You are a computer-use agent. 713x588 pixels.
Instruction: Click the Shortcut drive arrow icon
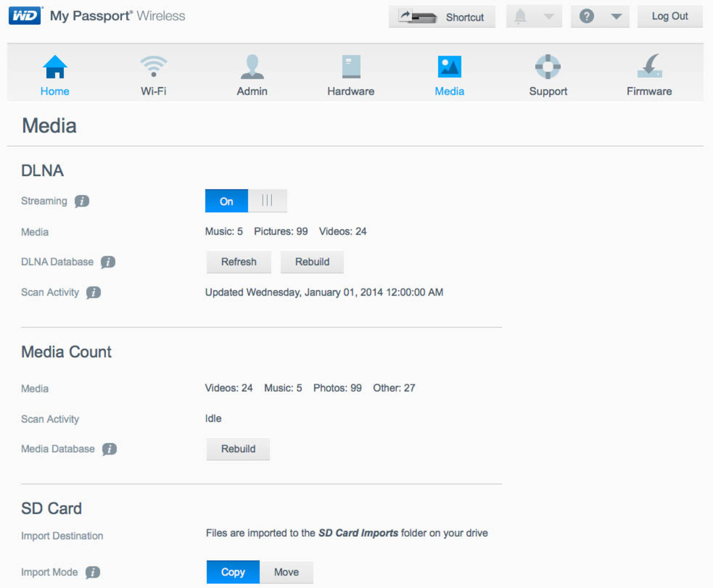click(417, 17)
